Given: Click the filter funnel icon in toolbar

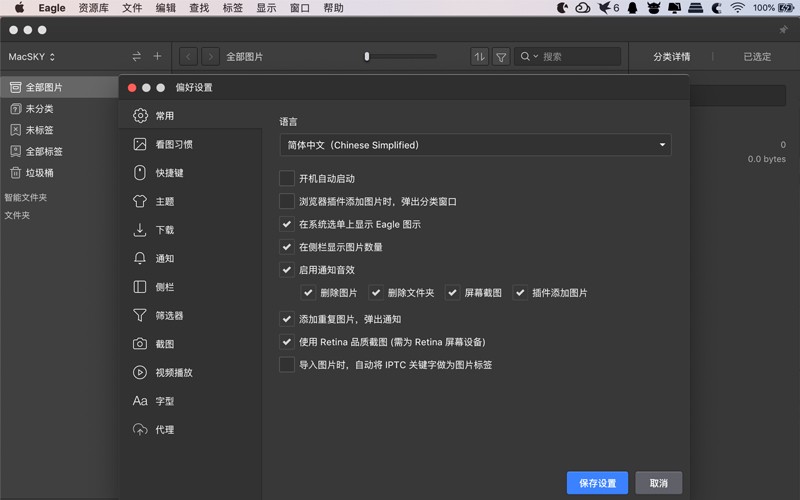Looking at the screenshot, I should (x=501, y=57).
